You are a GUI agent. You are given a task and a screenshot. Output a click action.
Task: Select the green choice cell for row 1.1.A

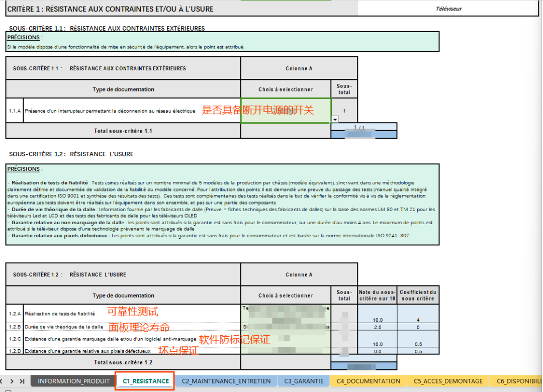click(286, 111)
